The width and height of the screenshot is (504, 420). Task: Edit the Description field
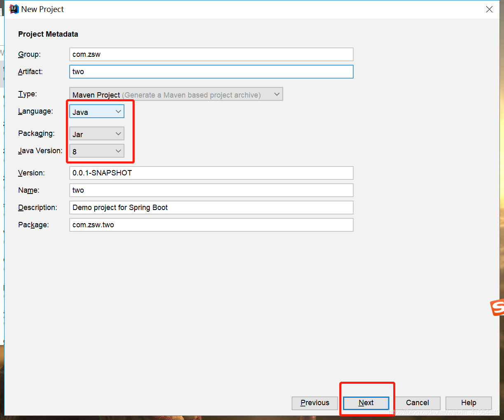coord(211,208)
